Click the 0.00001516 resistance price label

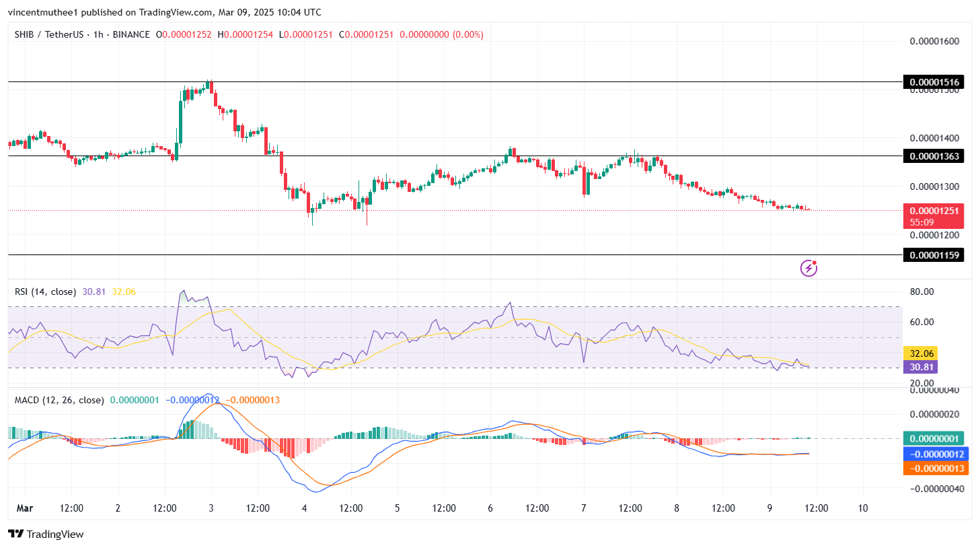(x=934, y=82)
